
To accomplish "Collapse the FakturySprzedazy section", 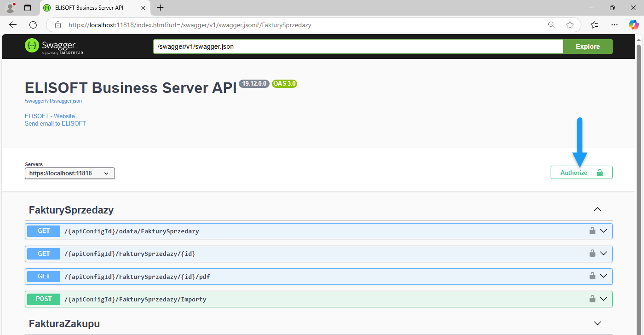I will tap(597, 210).
